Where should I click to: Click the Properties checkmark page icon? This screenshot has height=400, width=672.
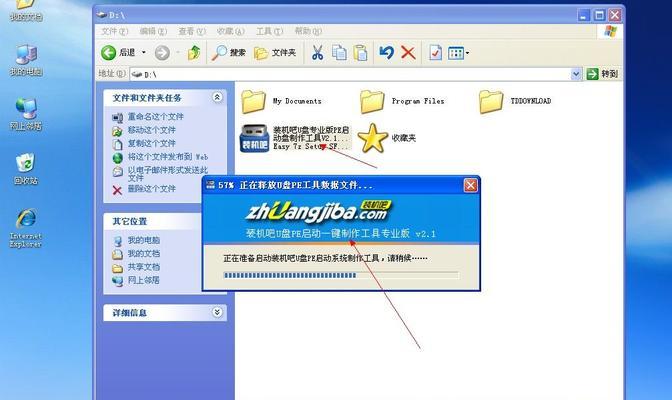[435, 53]
